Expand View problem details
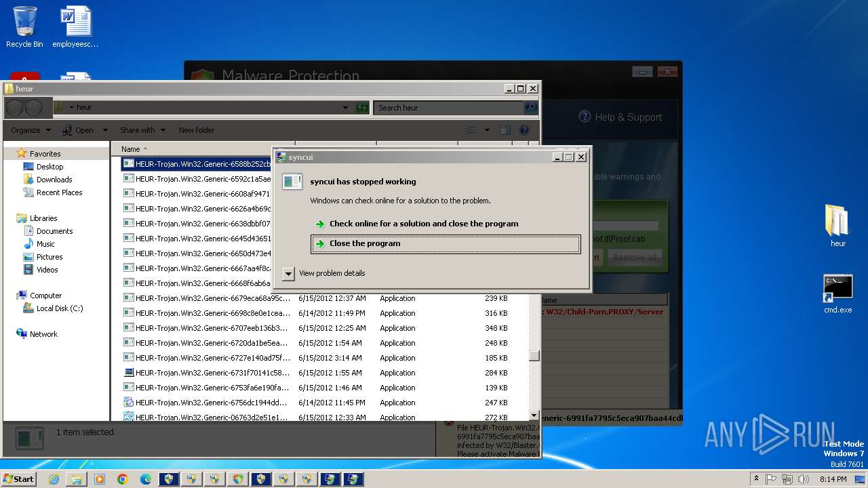The width and height of the screenshot is (868, 488). [x=324, y=273]
